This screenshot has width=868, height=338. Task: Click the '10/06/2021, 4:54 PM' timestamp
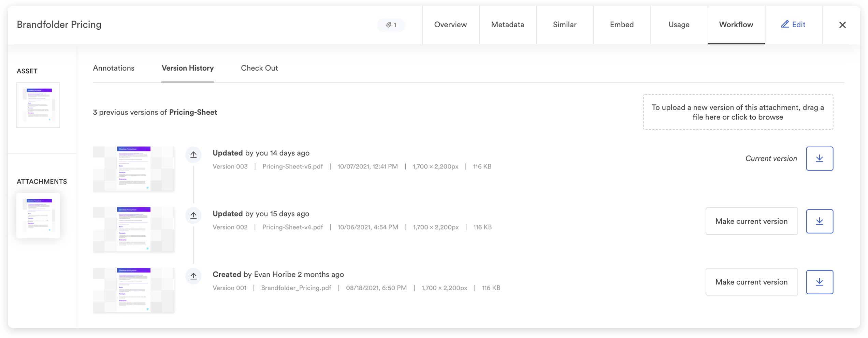tap(368, 227)
